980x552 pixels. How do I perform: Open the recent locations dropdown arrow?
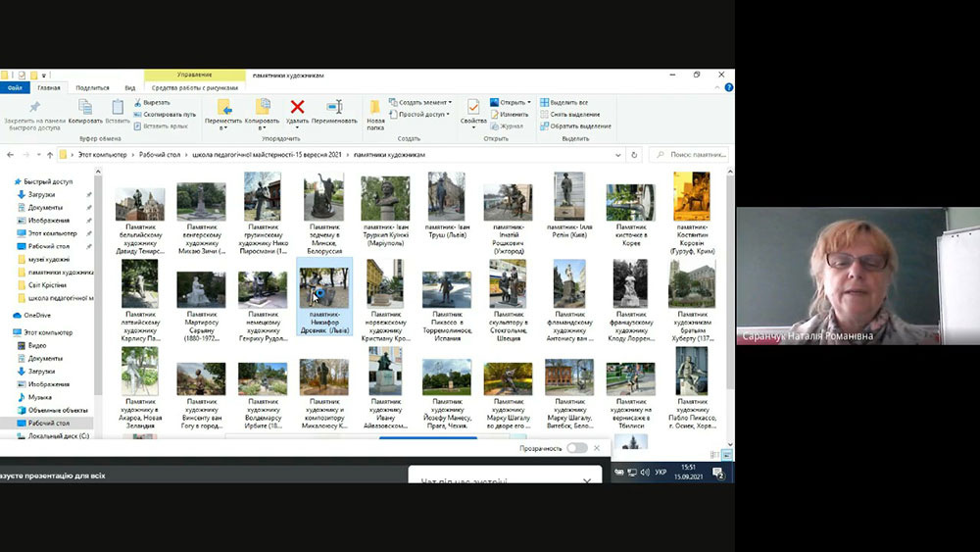(39, 154)
